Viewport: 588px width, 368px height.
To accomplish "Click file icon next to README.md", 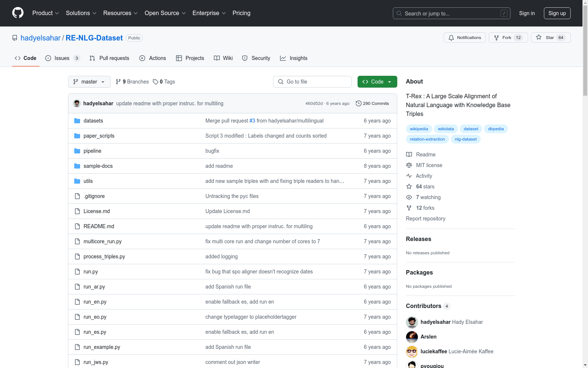I will point(77,226).
